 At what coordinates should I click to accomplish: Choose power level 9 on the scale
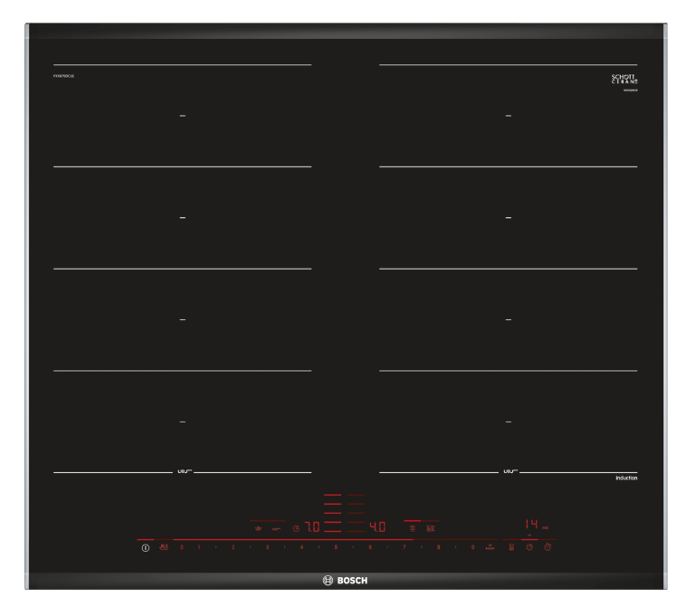472,548
